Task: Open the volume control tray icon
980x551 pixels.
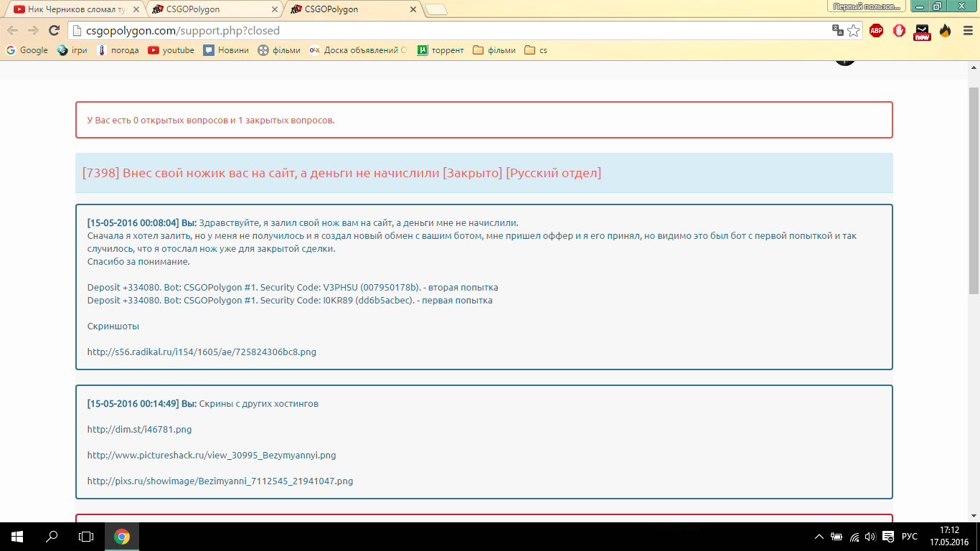Action: (870, 537)
